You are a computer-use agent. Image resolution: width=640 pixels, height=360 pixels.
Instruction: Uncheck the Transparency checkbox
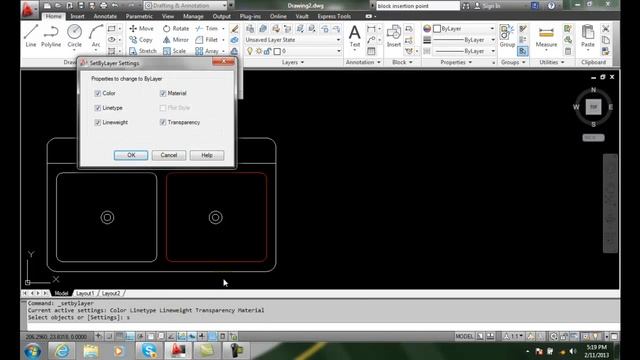(163, 122)
